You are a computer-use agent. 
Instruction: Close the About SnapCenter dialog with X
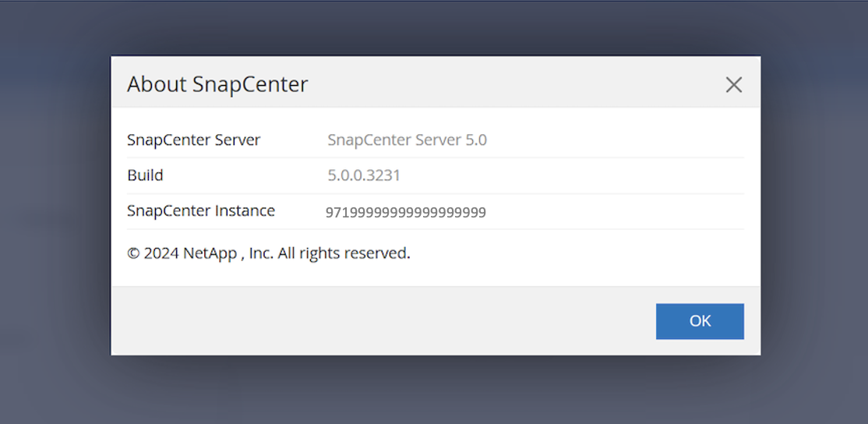(x=733, y=85)
